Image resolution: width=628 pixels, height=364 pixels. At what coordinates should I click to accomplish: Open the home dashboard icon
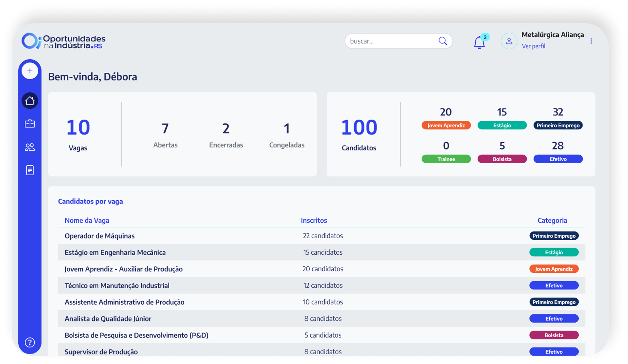click(30, 101)
